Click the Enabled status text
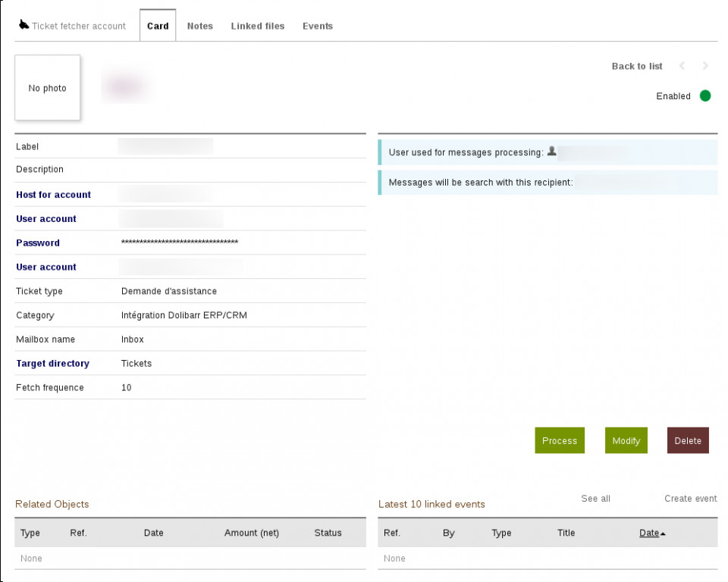Screen dimensions: 728x582 tap(673, 96)
